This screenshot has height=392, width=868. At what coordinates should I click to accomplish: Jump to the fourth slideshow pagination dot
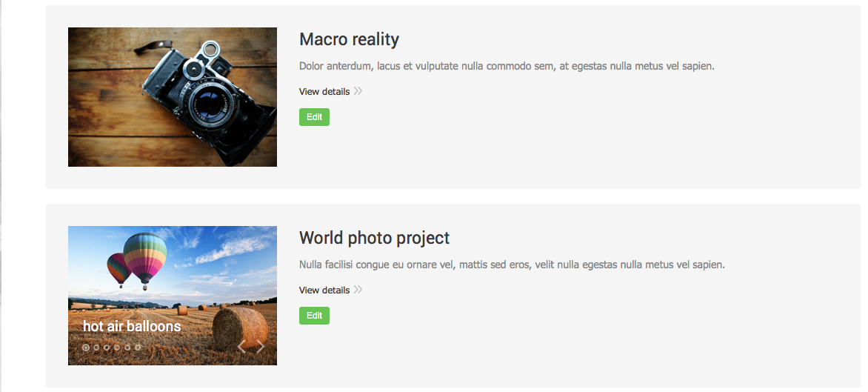coord(117,347)
